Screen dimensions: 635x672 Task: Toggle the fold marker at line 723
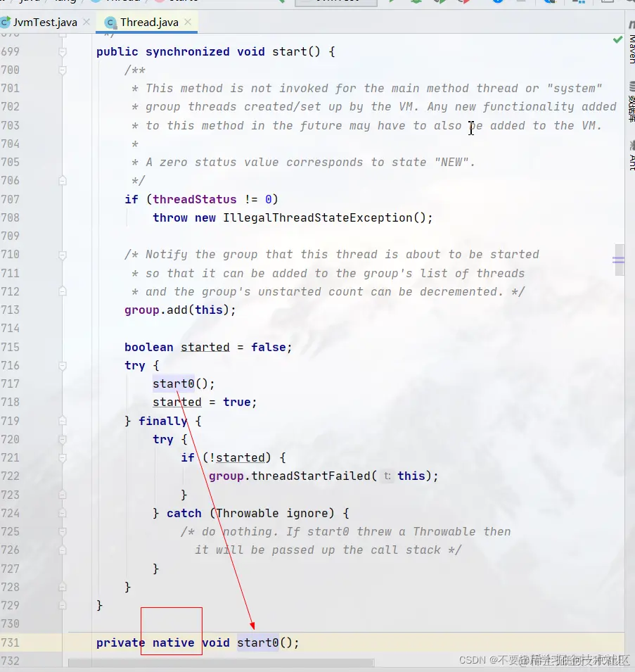(63, 495)
